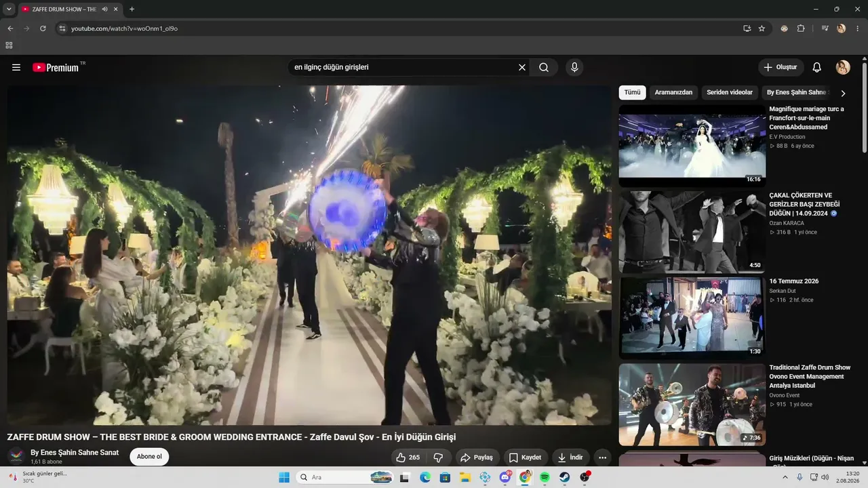The width and height of the screenshot is (868, 488).
Task: Open the apps grid in bookmarks bar
Action: [9, 45]
